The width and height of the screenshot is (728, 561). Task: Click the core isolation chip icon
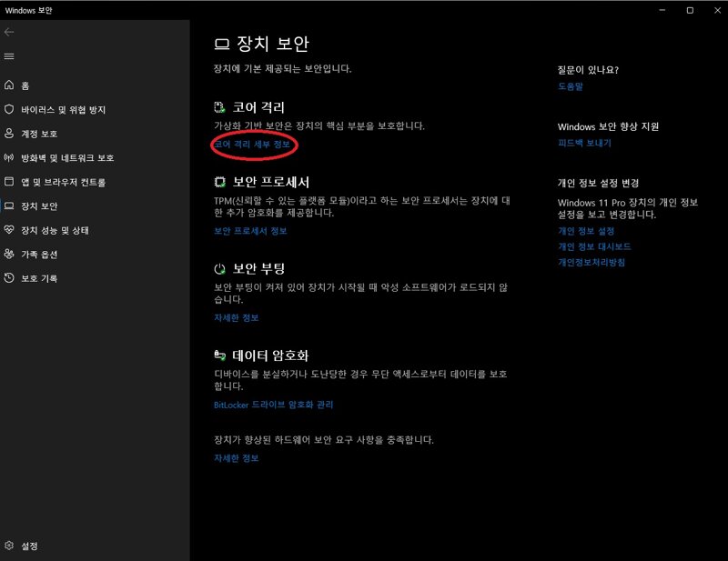tap(219, 107)
